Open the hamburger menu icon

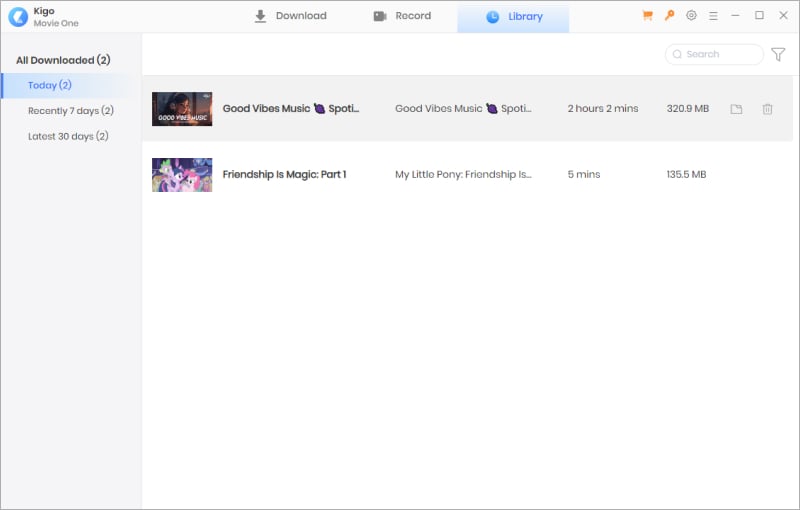click(713, 16)
